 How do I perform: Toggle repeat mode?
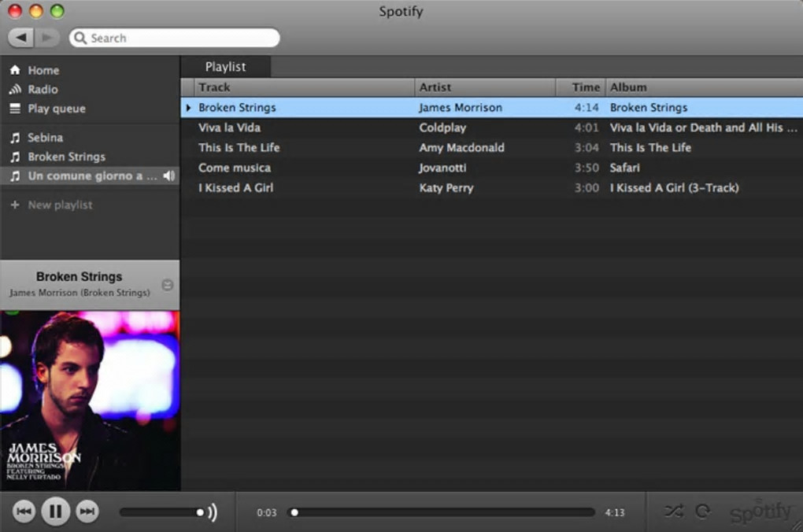click(703, 511)
